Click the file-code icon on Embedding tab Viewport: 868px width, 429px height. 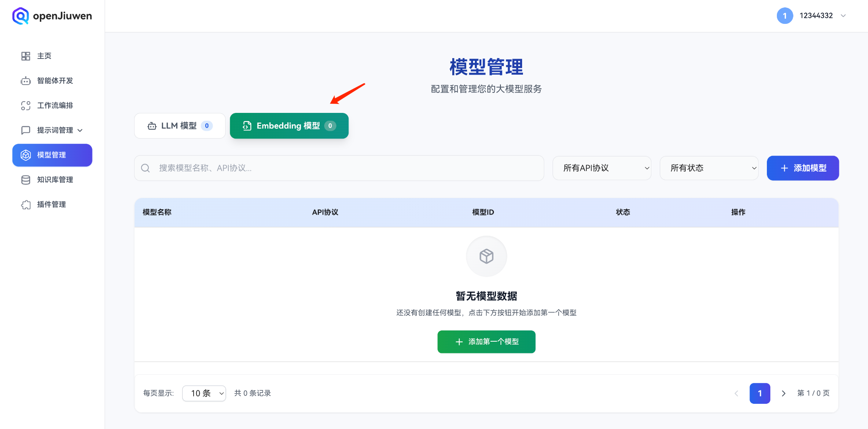tap(247, 126)
